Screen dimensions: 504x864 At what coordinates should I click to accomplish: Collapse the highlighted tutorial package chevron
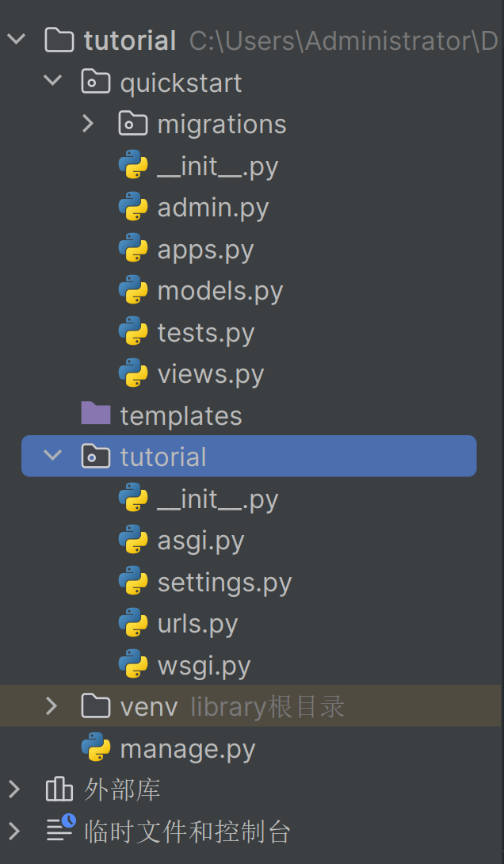pos(53,457)
